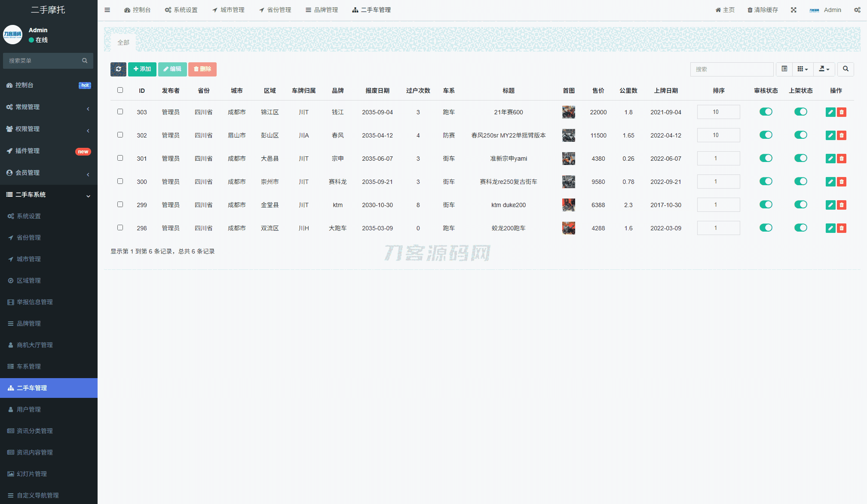The image size is (867, 504).
Task: Toggle the table card view icon
Action: (x=784, y=69)
